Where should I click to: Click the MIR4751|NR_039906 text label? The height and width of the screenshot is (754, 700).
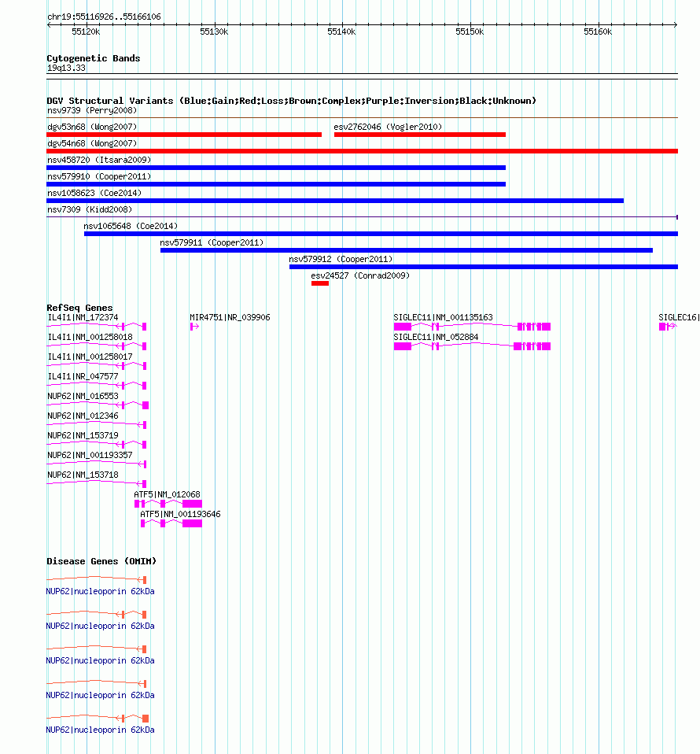coord(230,317)
